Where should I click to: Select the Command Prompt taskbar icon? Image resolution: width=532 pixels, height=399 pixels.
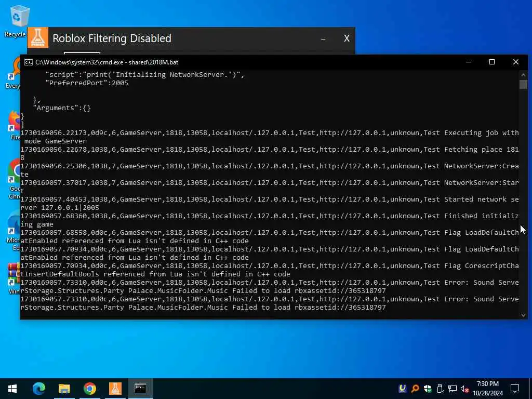coord(140,389)
